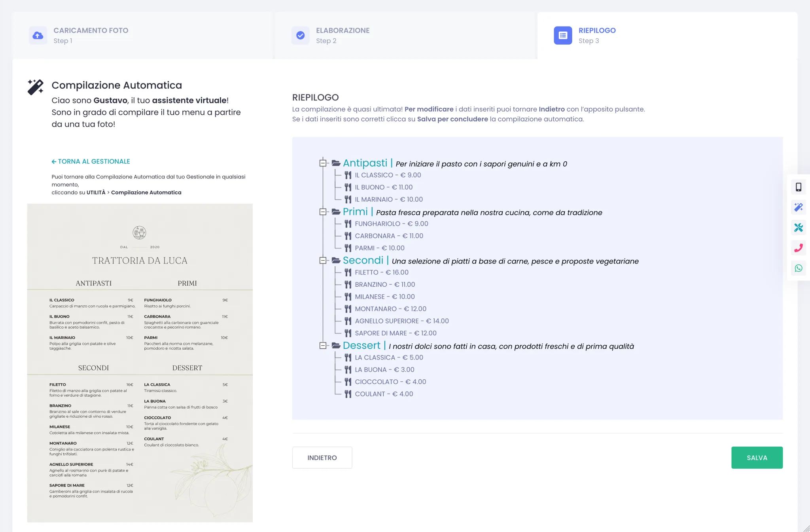Select the SAPORE DI MARE - € 12.00 item
Viewport: 810px width, 532px height.
396,333
